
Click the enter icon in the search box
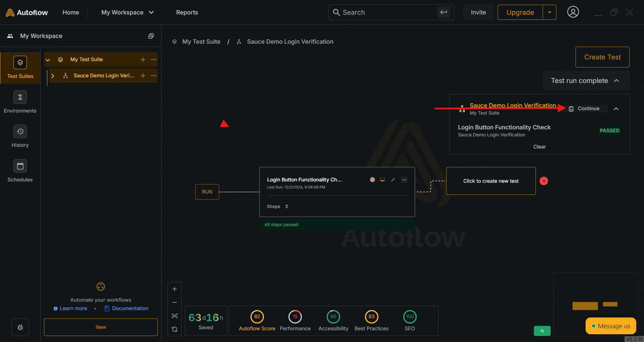[444, 12]
